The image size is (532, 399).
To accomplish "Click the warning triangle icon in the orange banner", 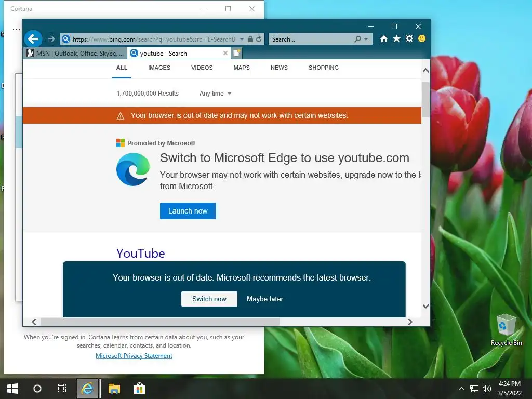I will coord(121,116).
